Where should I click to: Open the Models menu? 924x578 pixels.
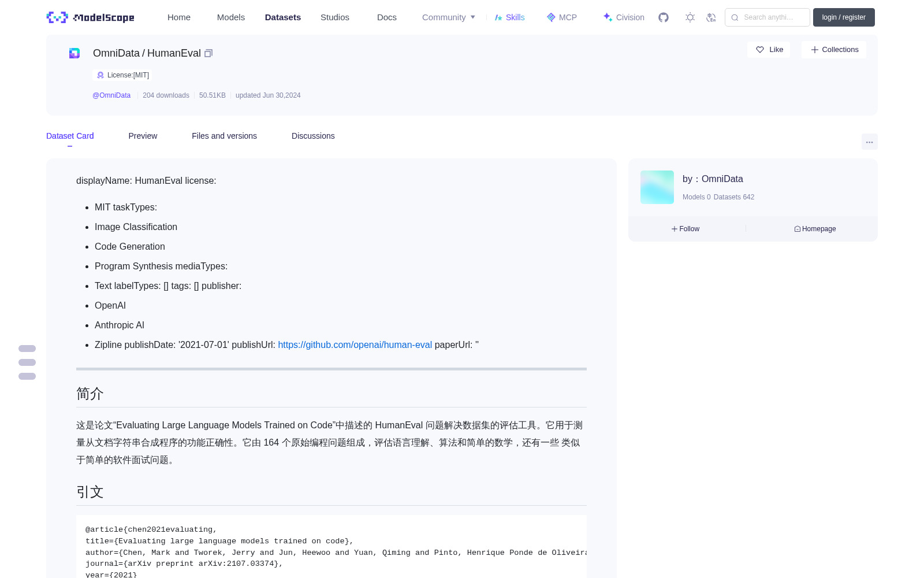tap(231, 17)
